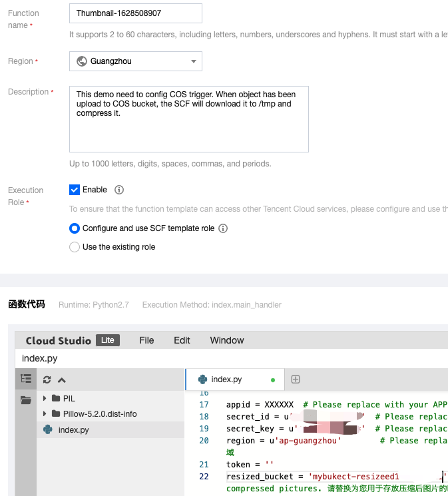Select the Pillow-5.2.0.dist-info folder
Screen dimensions: 448x496
[x=100, y=413]
